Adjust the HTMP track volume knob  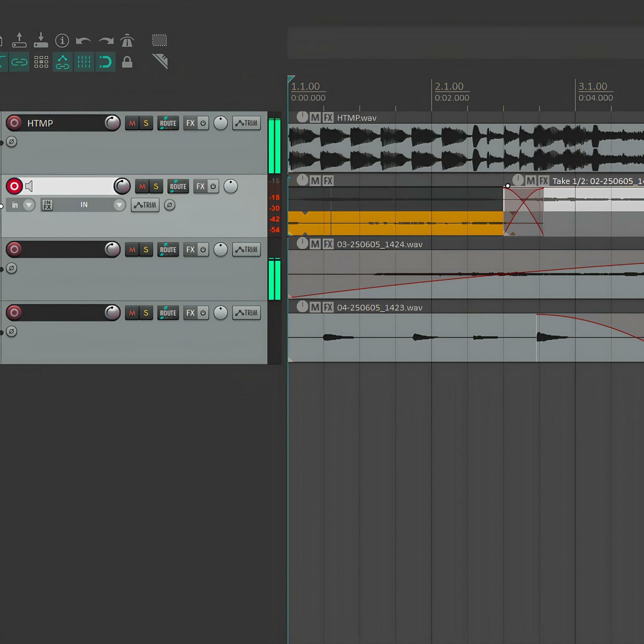(112, 123)
